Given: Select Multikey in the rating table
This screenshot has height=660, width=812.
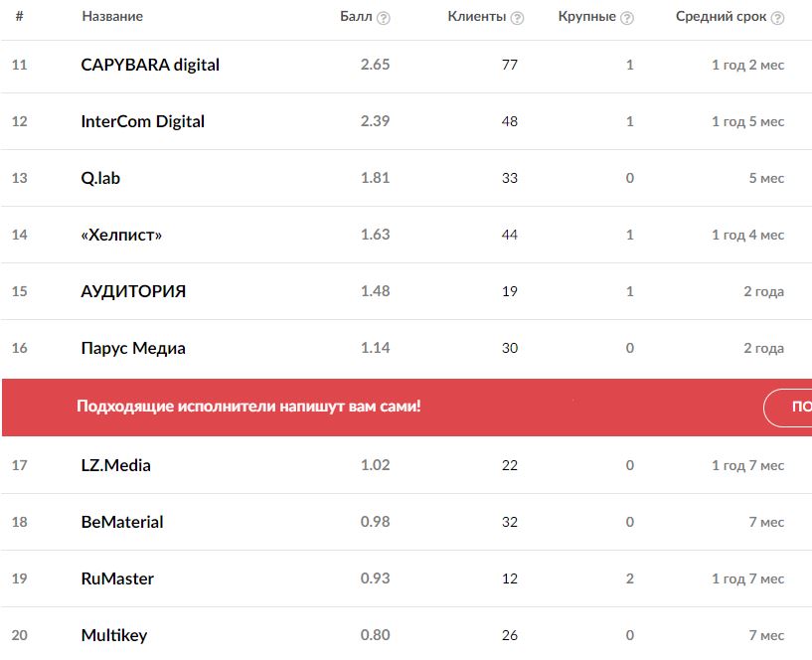Looking at the screenshot, I should [113, 635].
